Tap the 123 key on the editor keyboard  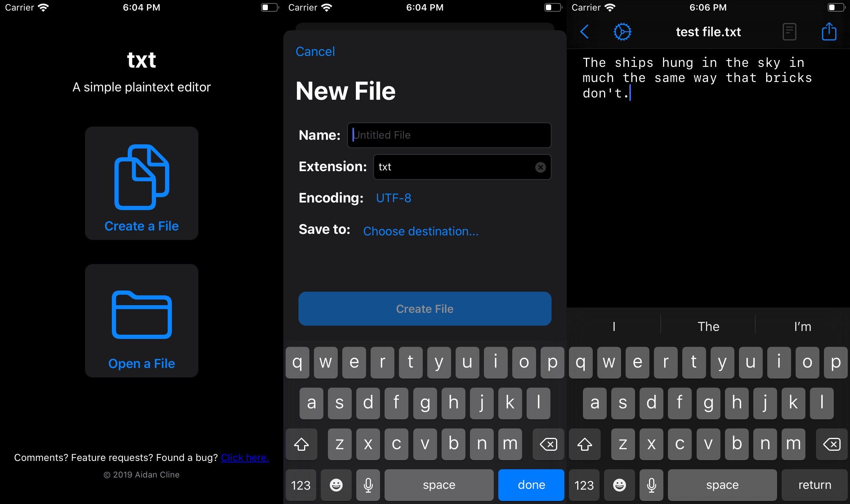click(584, 485)
